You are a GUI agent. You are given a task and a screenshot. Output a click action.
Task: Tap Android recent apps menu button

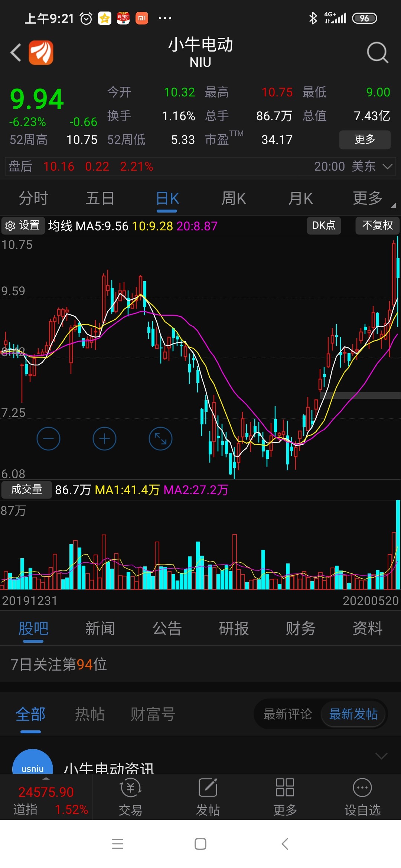pyautogui.click(x=118, y=844)
